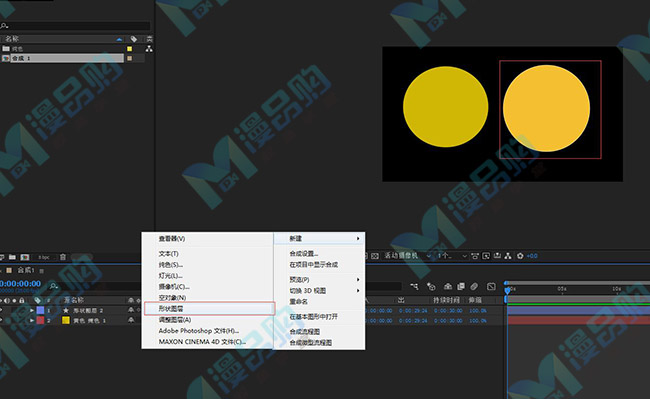Click the project flowchart icon beside 纯色
The width and height of the screenshot is (650, 399).
[x=149, y=49]
